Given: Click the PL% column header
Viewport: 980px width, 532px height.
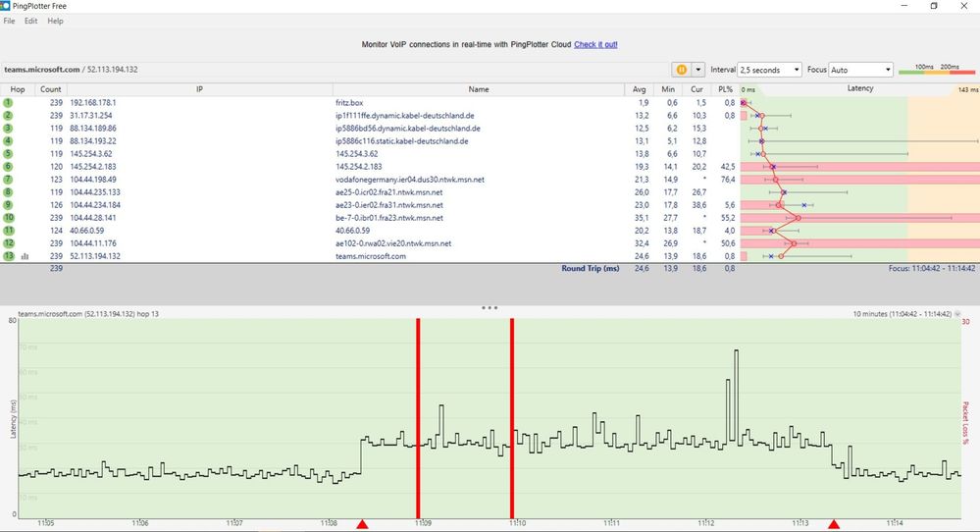Looking at the screenshot, I should coord(725,89).
